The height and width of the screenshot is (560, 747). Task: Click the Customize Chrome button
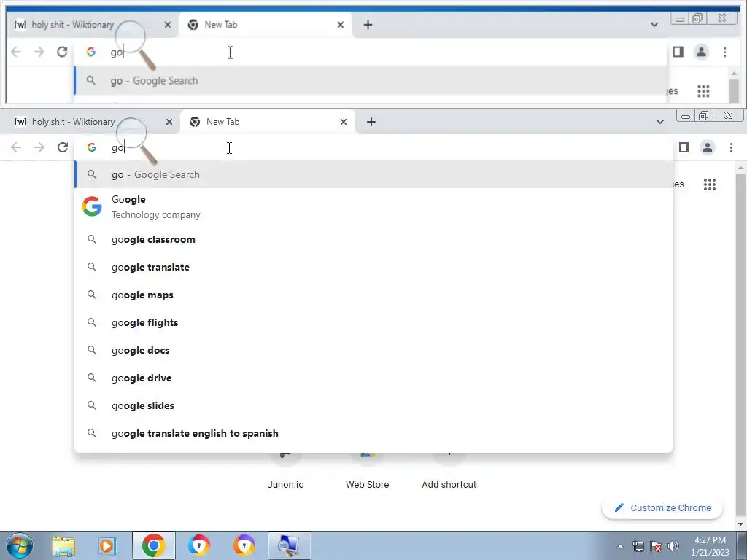coord(662,507)
